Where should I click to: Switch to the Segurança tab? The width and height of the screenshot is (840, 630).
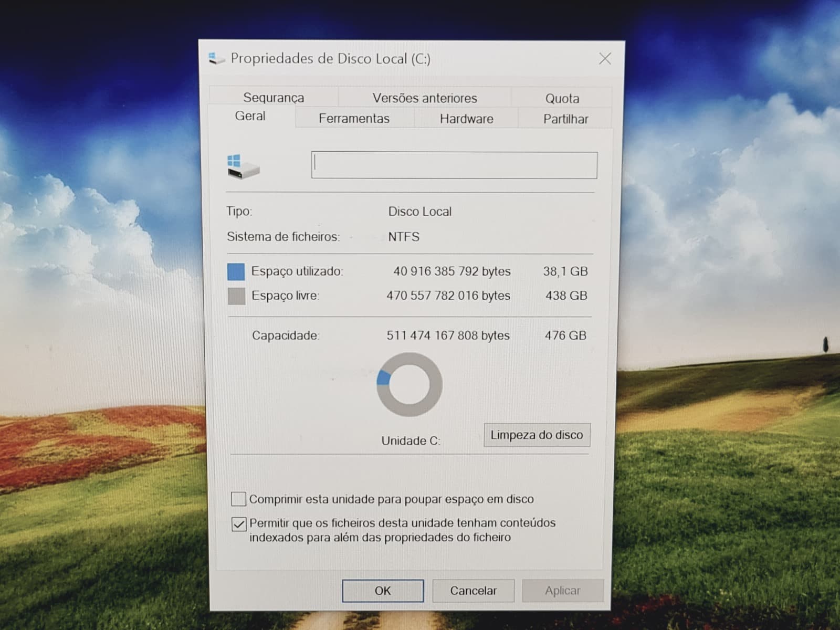pyautogui.click(x=274, y=98)
